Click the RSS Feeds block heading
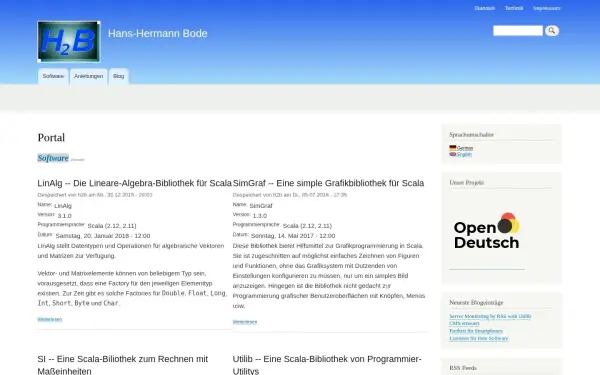 463,368
